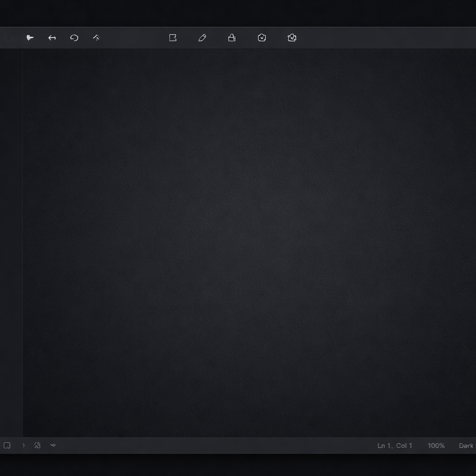Toggle the padlock lock icon

[231, 38]
